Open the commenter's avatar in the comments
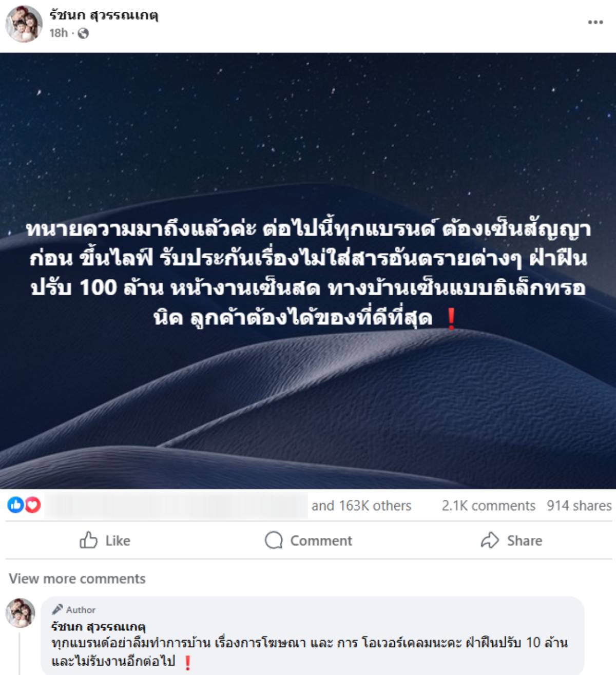Screen dimensions: 616x675 click(21, 613)
